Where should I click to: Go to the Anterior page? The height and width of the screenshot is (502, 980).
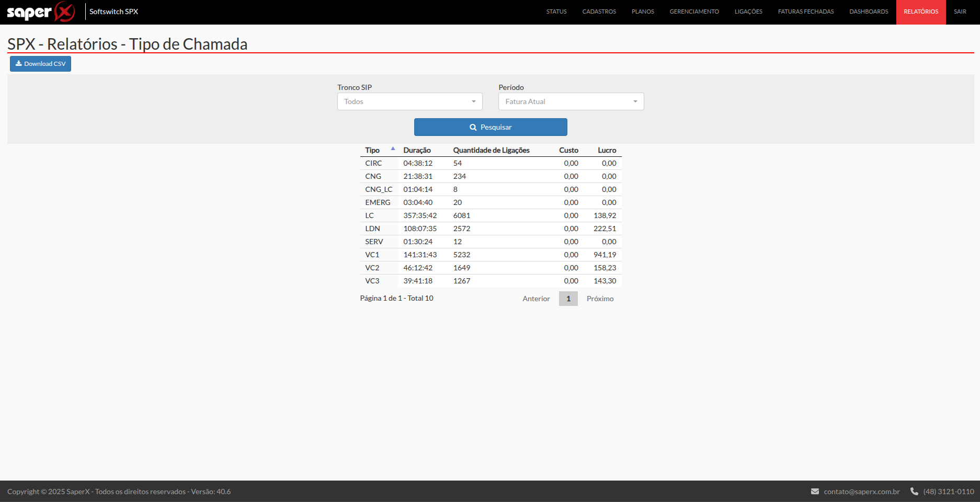pyautogui.click(x=536, y=299)
